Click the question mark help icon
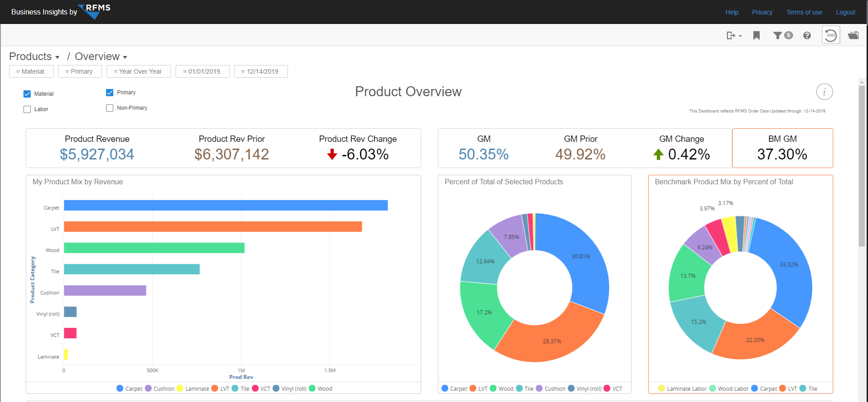This screenshot has height=402, width=868. pyautogui.click(x=807, y=35)
